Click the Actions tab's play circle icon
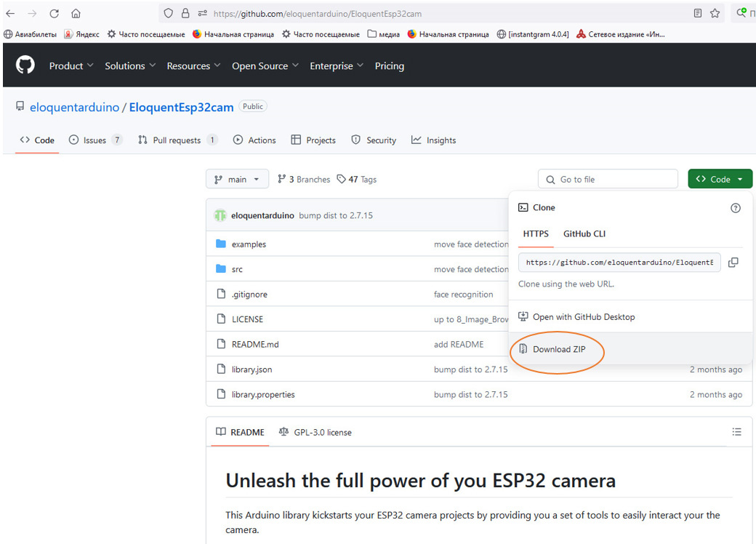756x544 pixels. (x=238, y=140)
